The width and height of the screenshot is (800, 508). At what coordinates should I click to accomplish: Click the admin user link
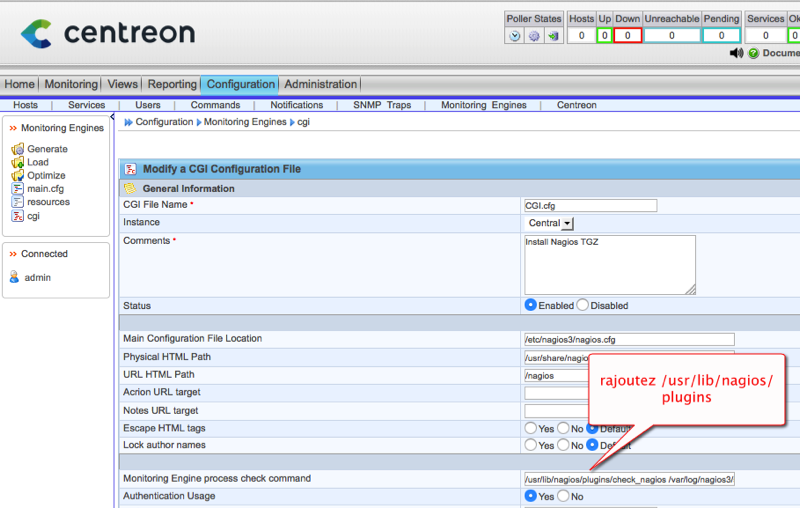(x=37, y=278)
